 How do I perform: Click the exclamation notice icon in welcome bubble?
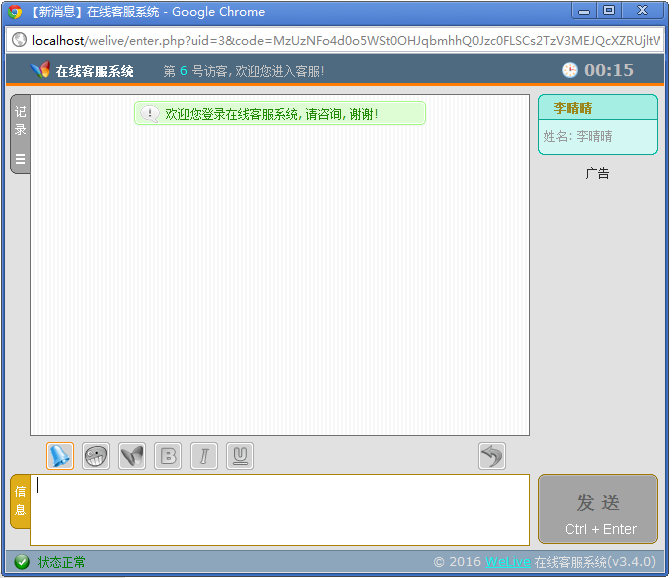tap(150, 114)
